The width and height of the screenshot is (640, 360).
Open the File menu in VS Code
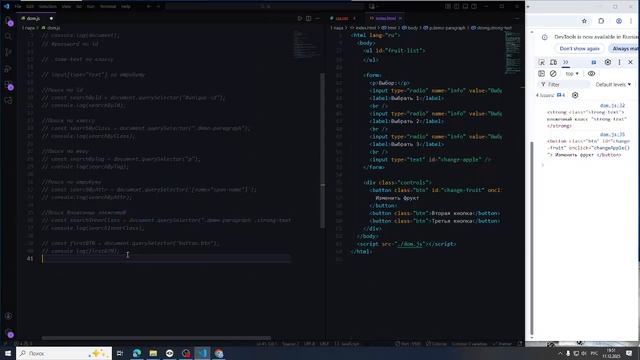coord(18,7)
